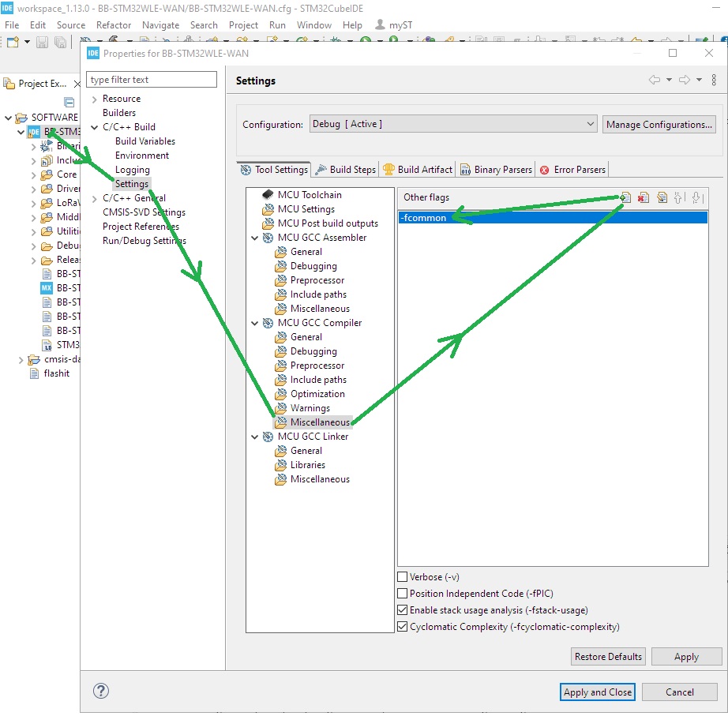Open Optimization under MCU GCC Compiler
728x720 pixels.
(317, 394)
